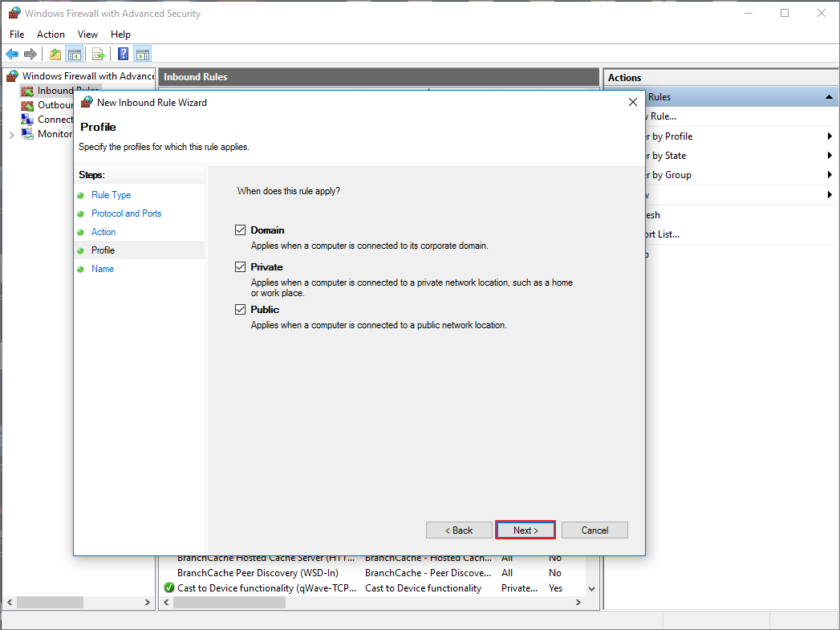
Task: Click the 'Private...' profile cell
Action: (x=520, y=587)
